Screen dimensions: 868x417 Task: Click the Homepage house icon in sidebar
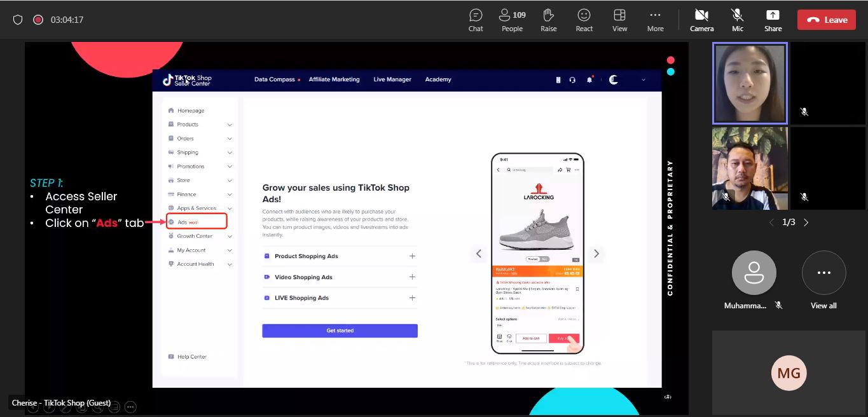[x=171, y=111]
